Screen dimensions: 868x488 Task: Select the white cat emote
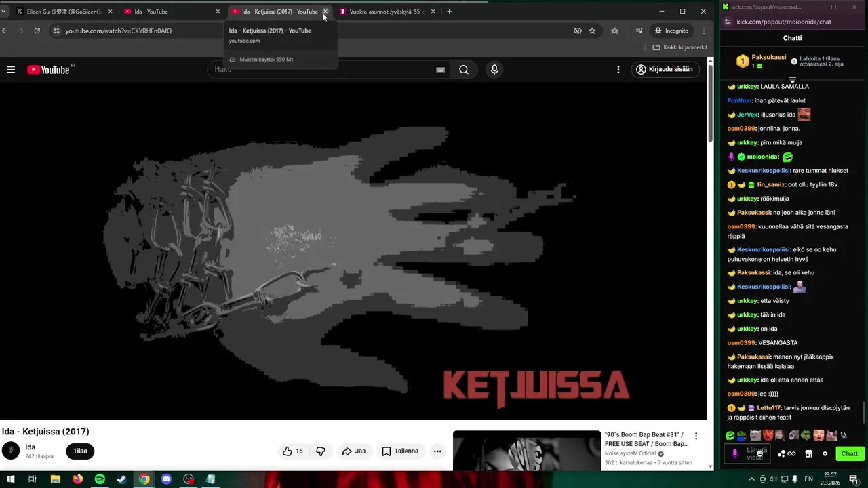coord(755,435)
